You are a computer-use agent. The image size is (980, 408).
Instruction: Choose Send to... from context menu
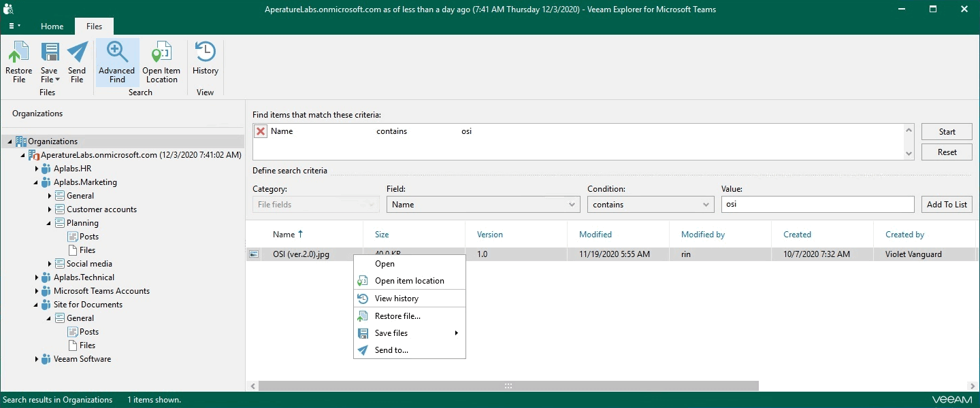click(410, 350)
